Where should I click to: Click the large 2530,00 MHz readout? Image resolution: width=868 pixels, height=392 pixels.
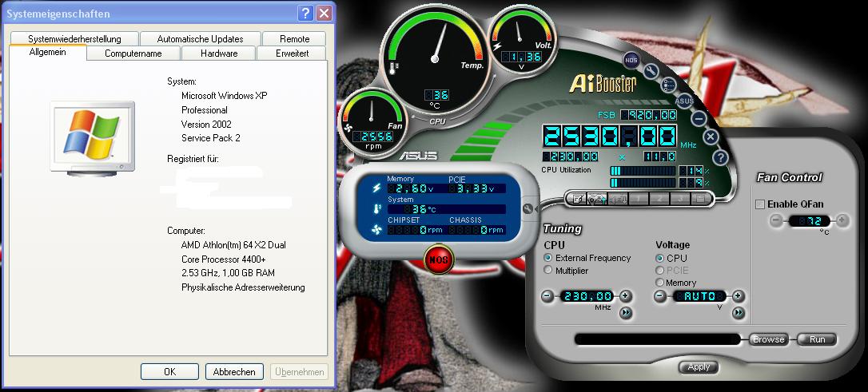[x=609, y=136]
